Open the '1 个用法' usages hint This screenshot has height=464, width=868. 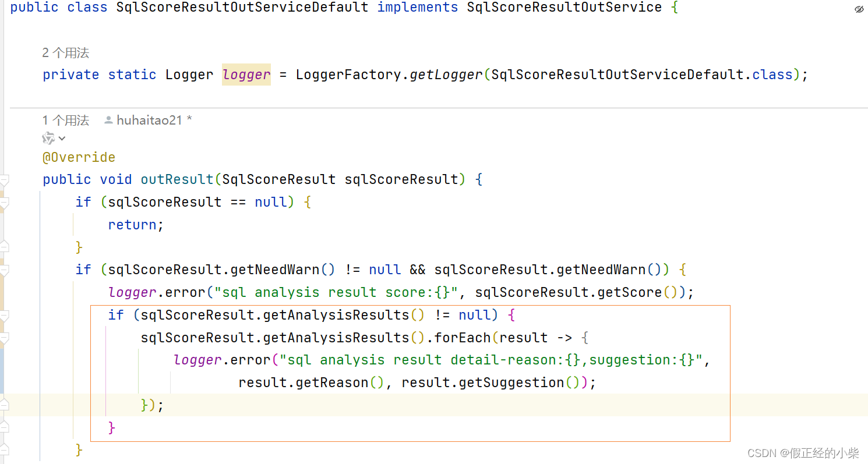coord(66,121)
